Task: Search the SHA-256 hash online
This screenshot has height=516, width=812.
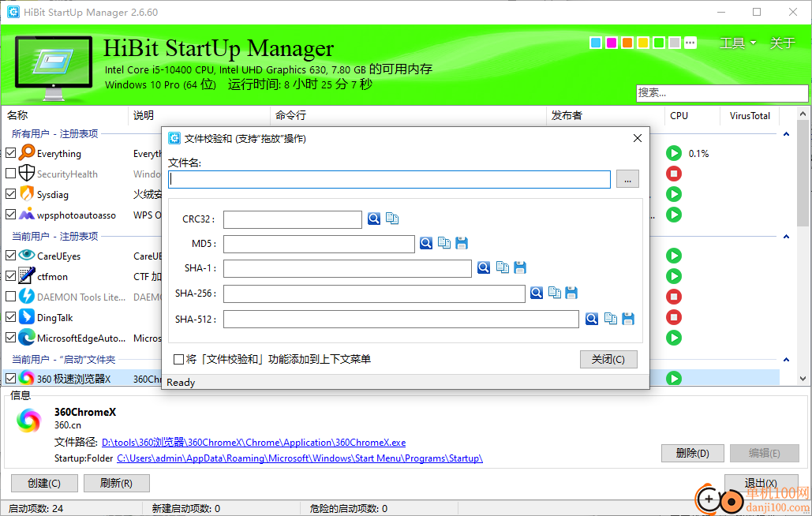Action: (x=537, y=293)
